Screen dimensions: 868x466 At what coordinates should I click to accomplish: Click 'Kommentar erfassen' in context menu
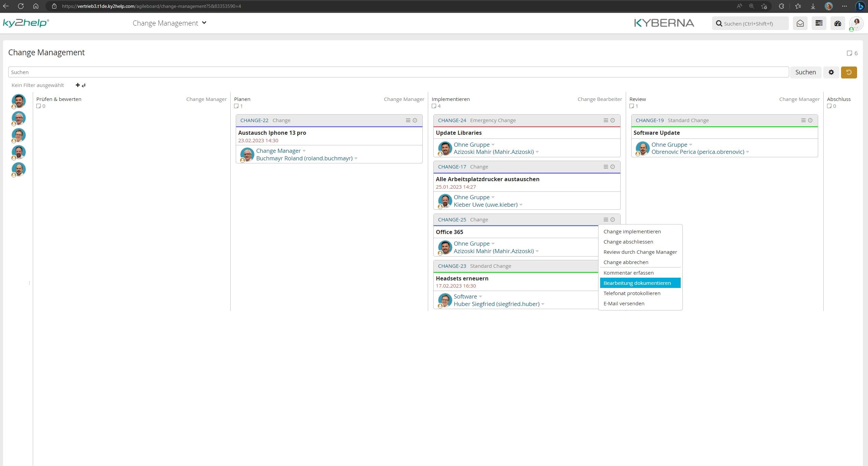628,273
